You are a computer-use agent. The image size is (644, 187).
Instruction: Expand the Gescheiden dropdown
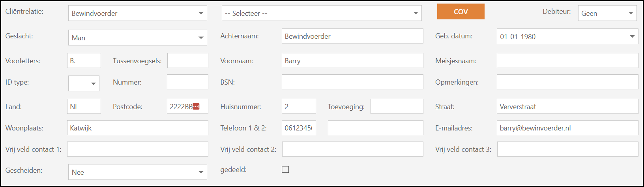137,172
